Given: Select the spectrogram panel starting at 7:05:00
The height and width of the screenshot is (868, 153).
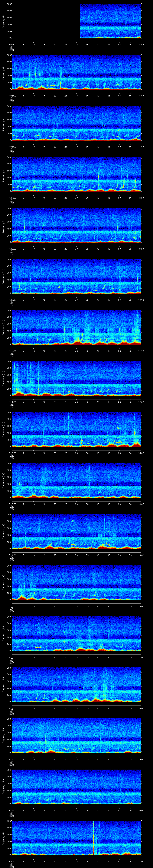Looking at the screenshot, I should [x=77, y=72].
